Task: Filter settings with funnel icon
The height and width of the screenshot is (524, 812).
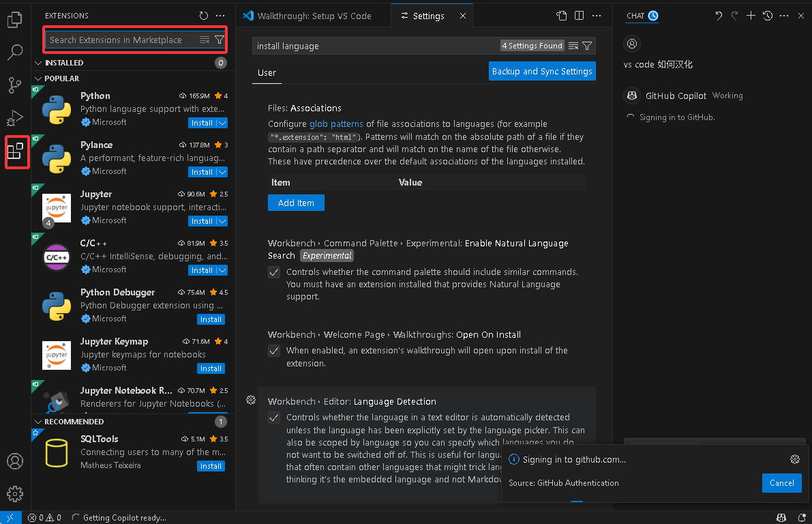Action: pyautogui.click(x=587, y=46)
